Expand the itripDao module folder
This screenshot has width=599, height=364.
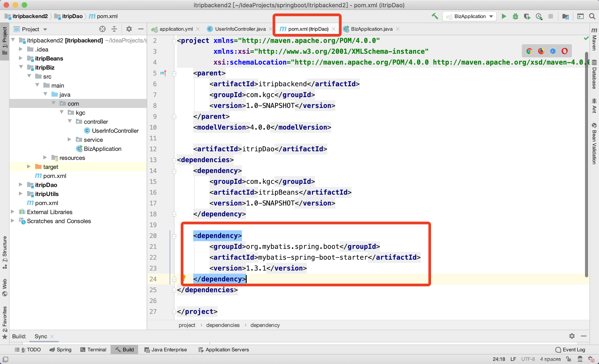coord(21,185)
